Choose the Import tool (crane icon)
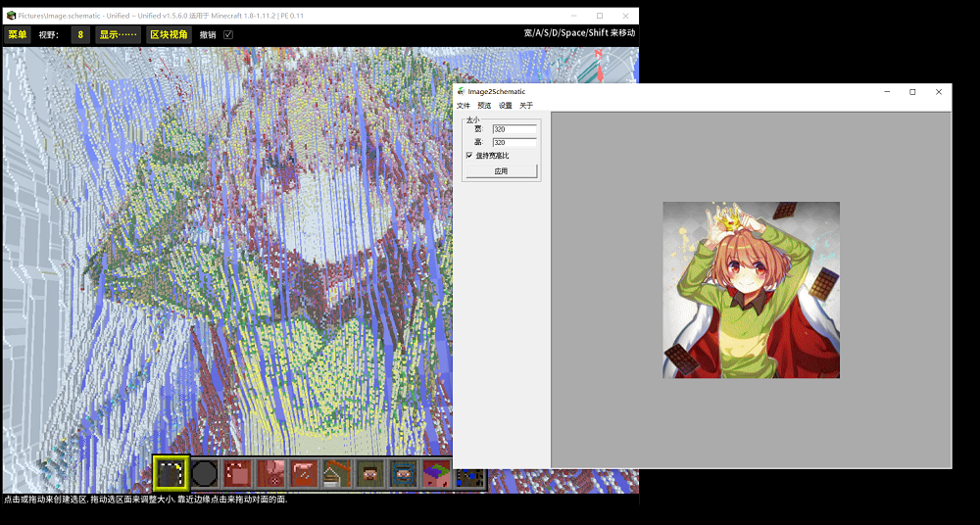980x525 pixels. point(337,474)
